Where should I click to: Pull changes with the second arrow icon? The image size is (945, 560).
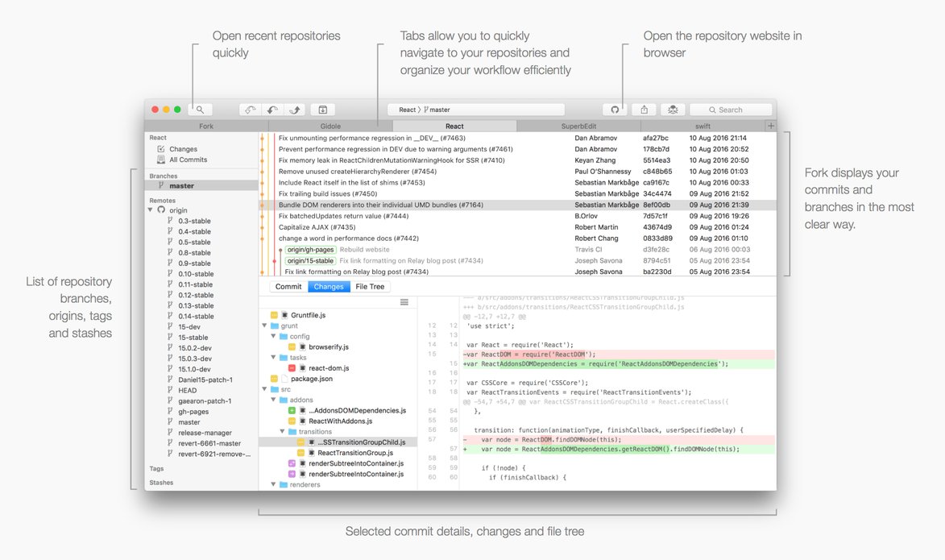coord(273,110)
